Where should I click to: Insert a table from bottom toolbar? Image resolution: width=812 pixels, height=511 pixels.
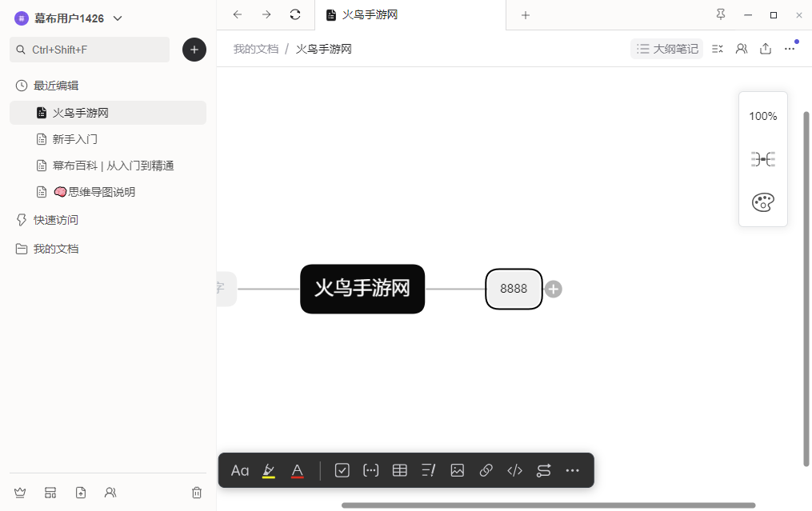tap(400, 470)
